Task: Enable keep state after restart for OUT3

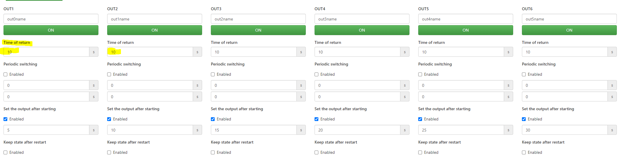Action: [x=213, y=153]
